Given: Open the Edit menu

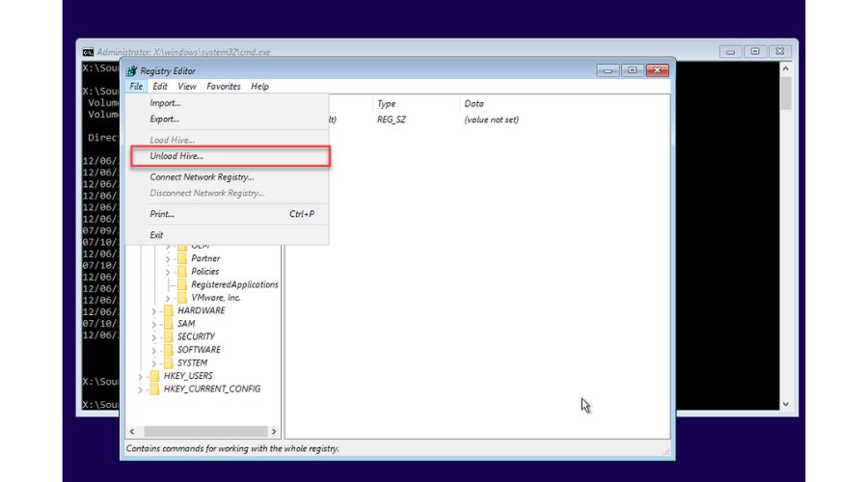Looking at the screenshot, I should (x=160, y=87).
